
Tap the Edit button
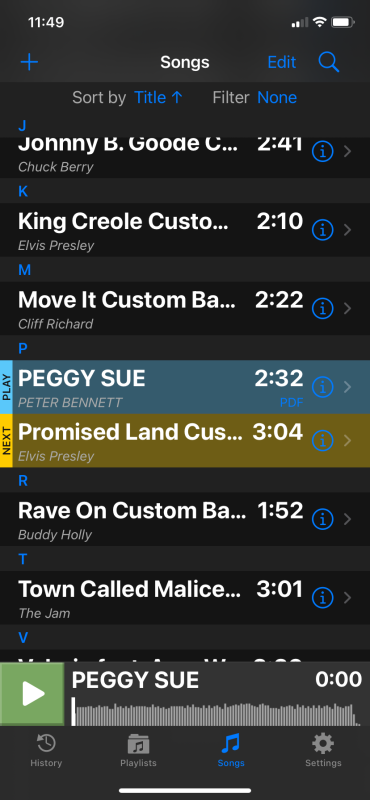pyautogui.click(x=282, y=62)
